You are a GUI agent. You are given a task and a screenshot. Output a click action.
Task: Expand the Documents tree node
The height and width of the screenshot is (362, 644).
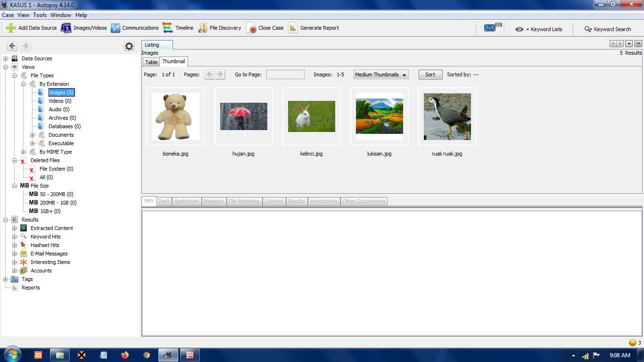coord(33,135)
